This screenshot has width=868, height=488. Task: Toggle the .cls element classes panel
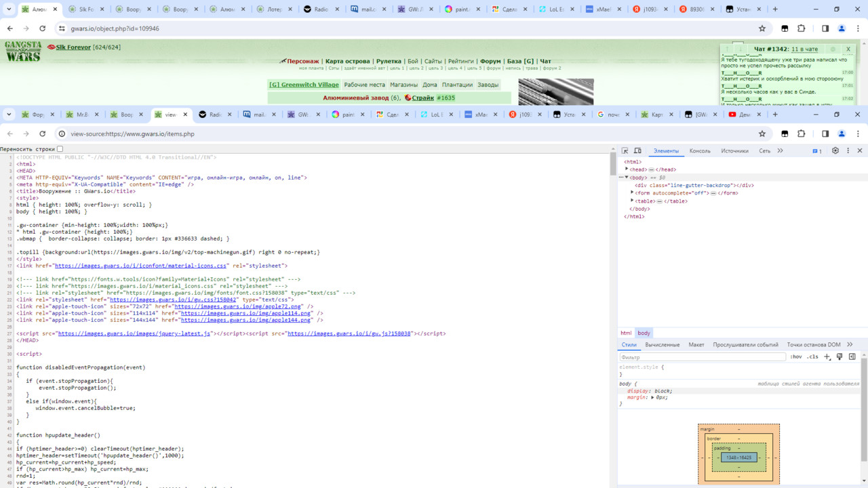point(812,357)
